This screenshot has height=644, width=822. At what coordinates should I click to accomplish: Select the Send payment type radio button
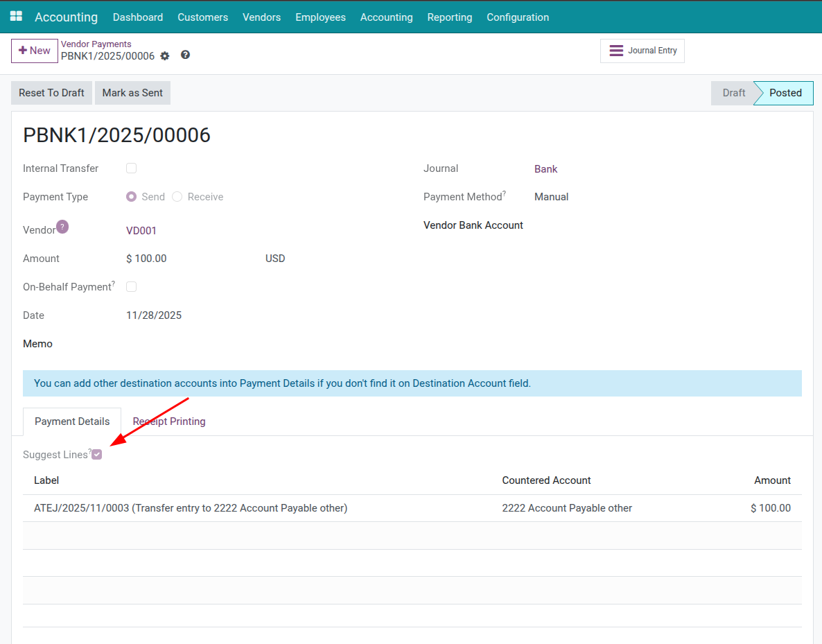(131, 197)
